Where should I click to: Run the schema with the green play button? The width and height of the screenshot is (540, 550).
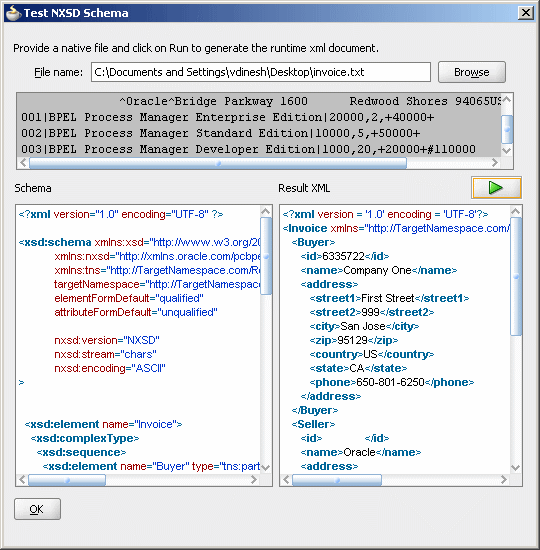(x=496, y=188)
